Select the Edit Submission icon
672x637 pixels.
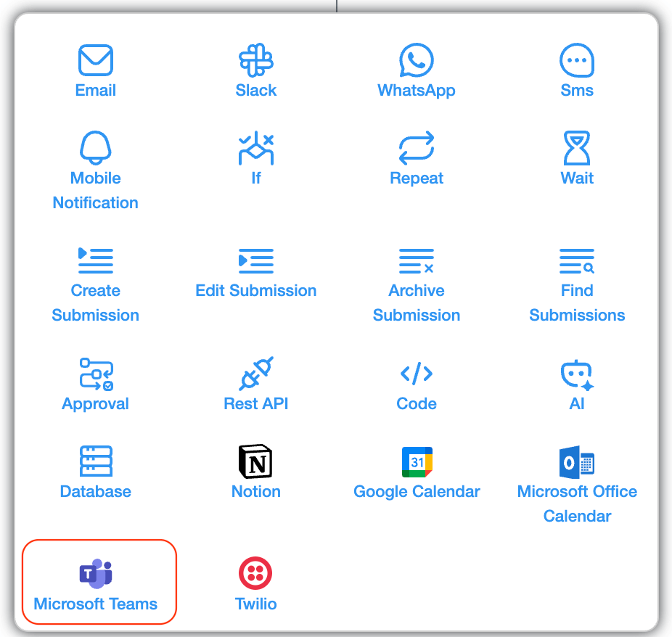point(256,260)
